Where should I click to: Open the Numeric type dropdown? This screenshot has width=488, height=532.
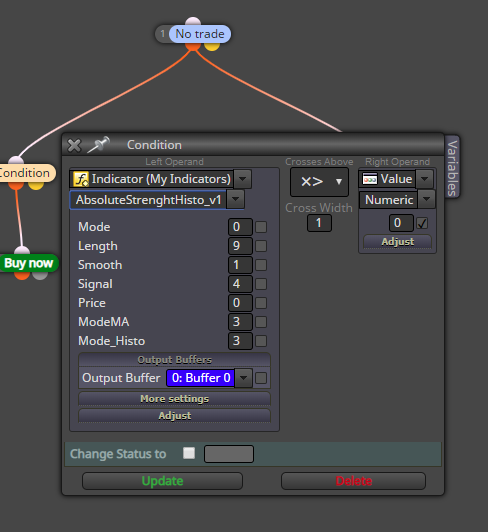tap(427, 200)
